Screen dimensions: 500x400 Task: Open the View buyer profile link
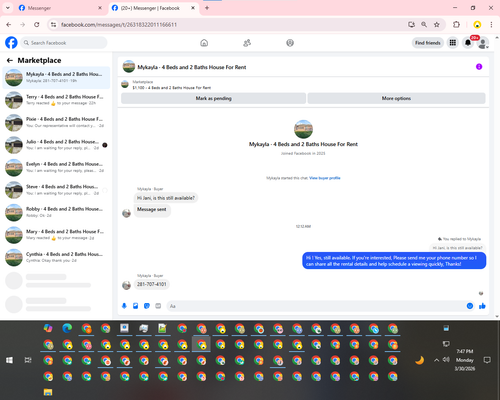(x=325, y=178)
